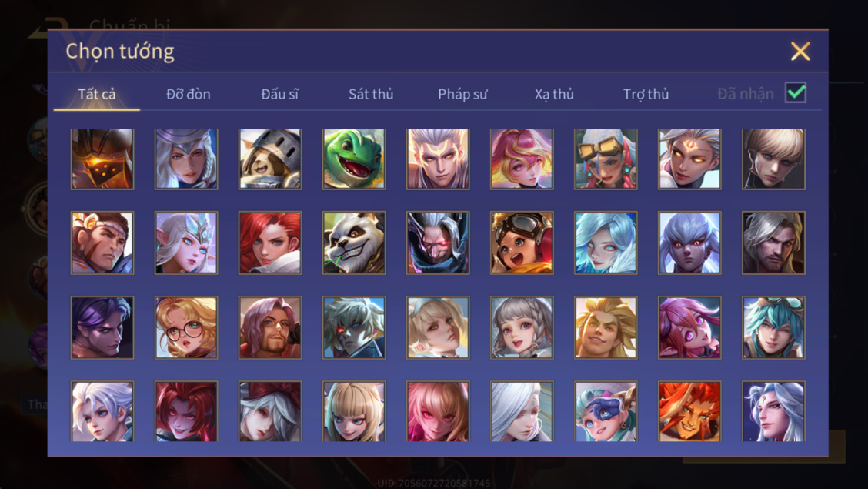Switch to the Sát thủ tab
Viewport: 868px width, 489px height.
point(371,94)
